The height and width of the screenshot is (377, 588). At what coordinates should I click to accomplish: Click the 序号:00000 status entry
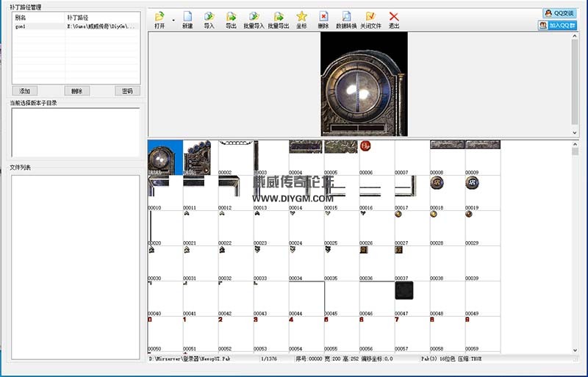(309, 359)
